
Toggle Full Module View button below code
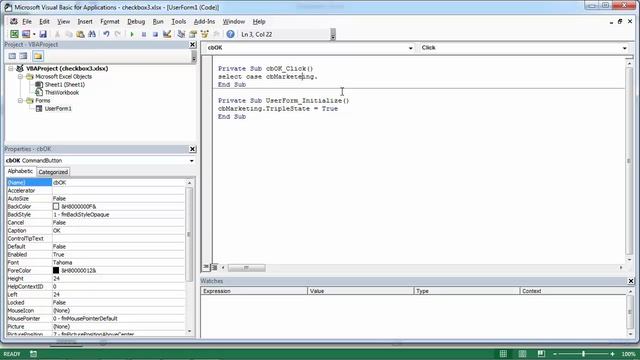pos(214,267)
